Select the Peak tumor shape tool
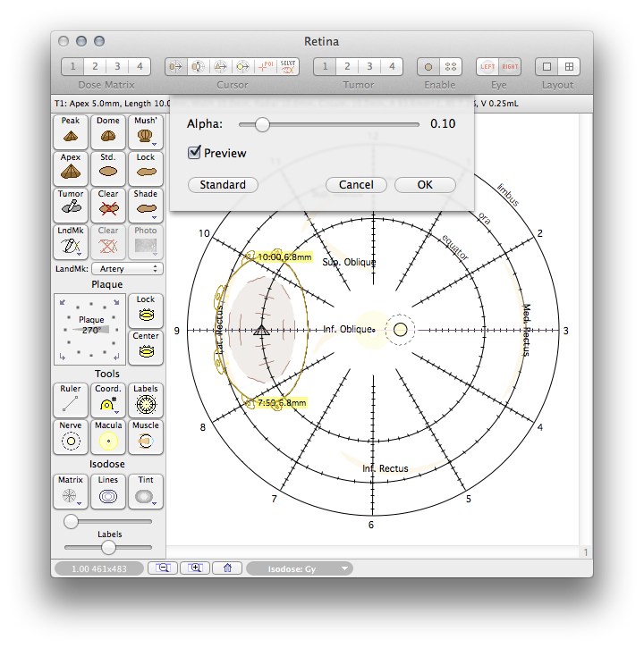The width and height of the screenshot is (644, 648). (71, 132)
